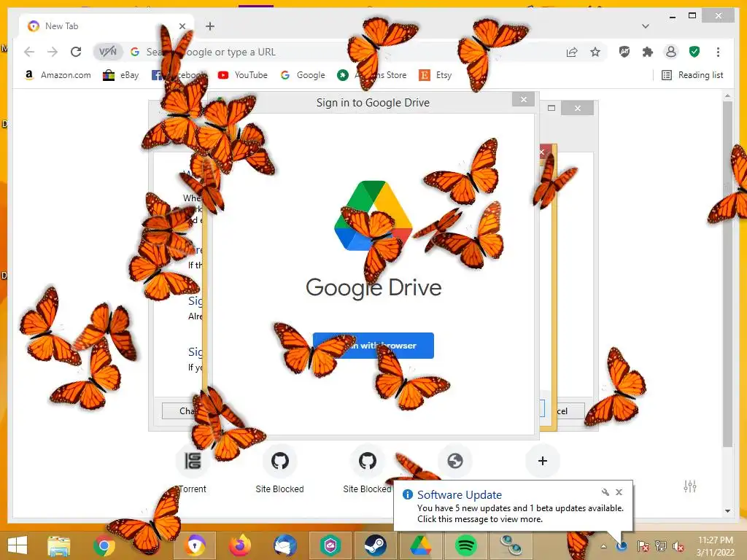The height and width of the screenshot is (560, 747).
Task: Expand the tab search chevron
Action: tap(645, 26)
